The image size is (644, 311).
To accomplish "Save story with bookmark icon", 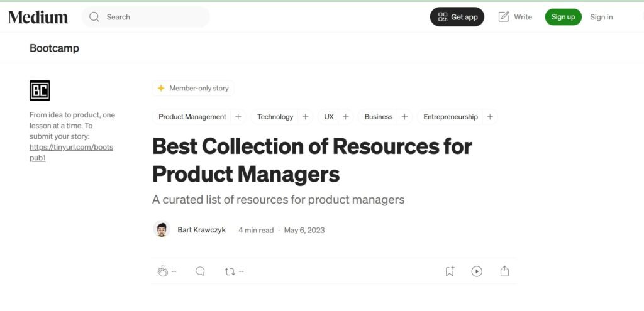I will click(450, 271).
